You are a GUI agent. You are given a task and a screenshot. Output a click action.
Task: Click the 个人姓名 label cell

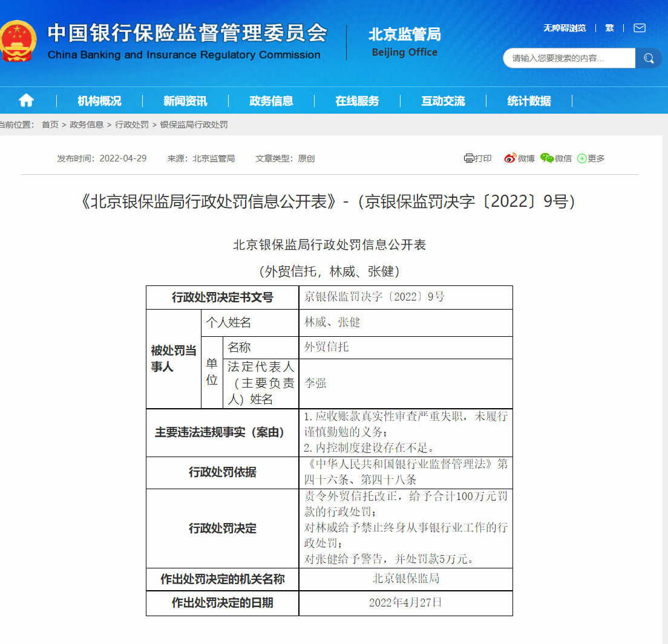250,323
